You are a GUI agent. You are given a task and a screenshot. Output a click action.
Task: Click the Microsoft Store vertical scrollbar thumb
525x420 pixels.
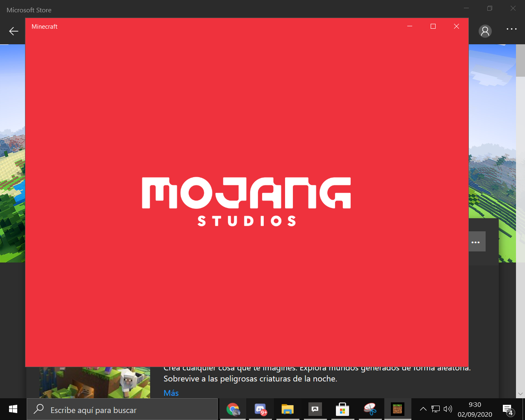coord(520,60)
